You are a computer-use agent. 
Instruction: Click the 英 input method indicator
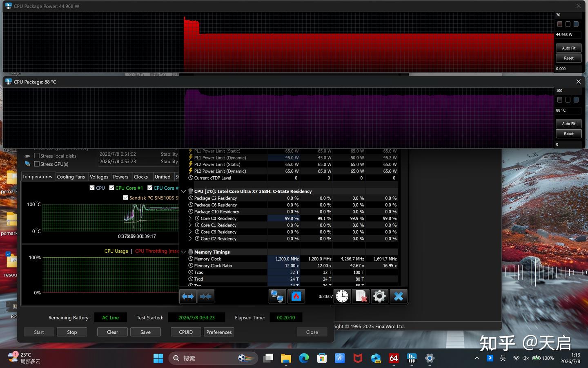click(503, 358)
